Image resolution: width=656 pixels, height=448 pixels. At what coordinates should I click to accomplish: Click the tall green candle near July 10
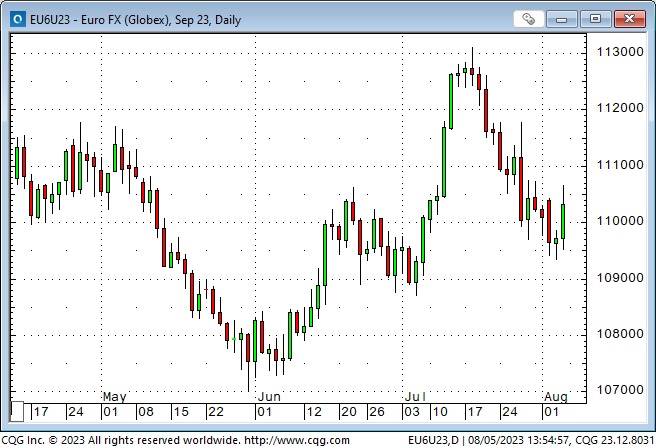444,160
